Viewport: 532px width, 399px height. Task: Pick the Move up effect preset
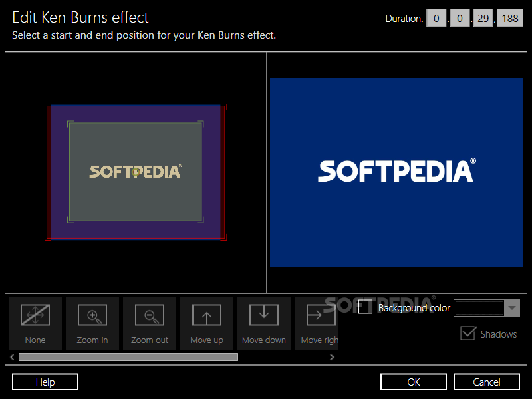pyautogui.click(x=207, y=324)
